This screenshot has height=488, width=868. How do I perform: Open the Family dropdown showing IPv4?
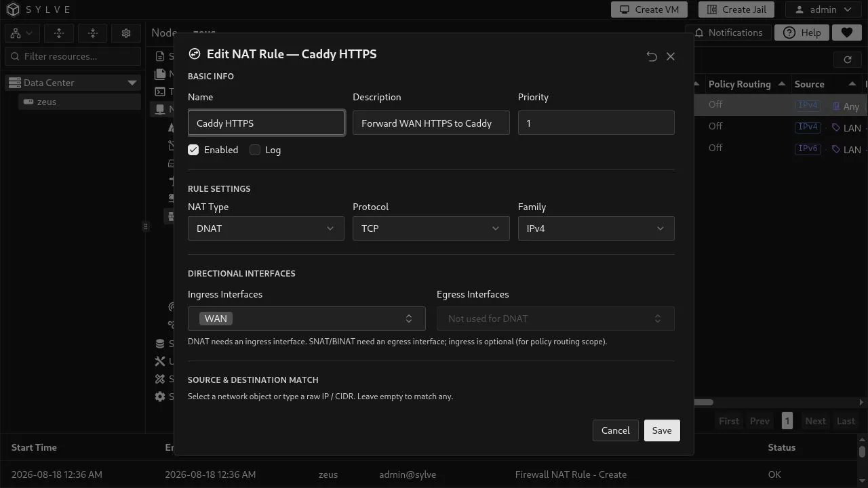coord(596,228)
